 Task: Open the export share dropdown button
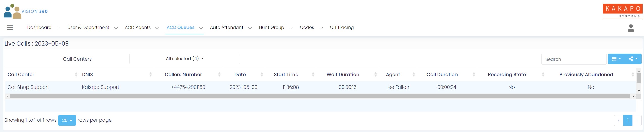click(633, 59)
